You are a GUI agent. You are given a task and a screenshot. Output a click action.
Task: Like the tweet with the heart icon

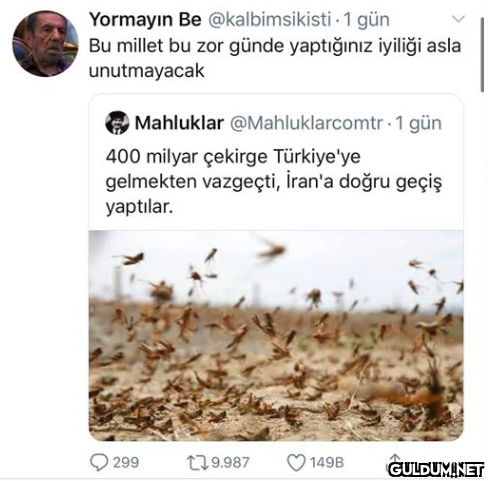[x=296, y=463]
